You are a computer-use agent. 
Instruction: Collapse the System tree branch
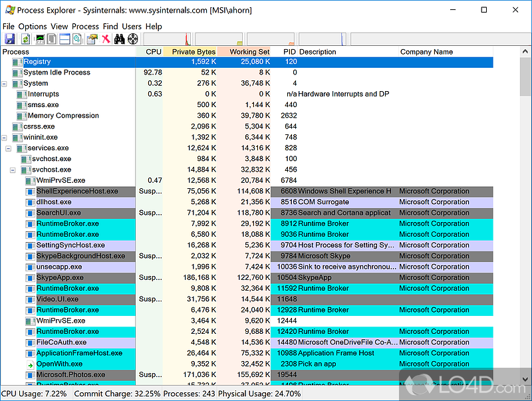pos(5,83)
